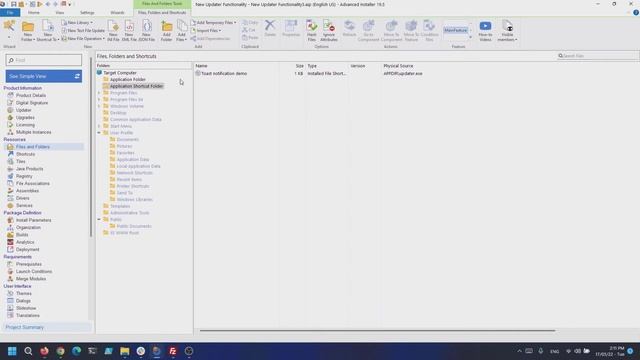Open the Windows Start menu
This screenshot has width=640, height=360.
12,351
